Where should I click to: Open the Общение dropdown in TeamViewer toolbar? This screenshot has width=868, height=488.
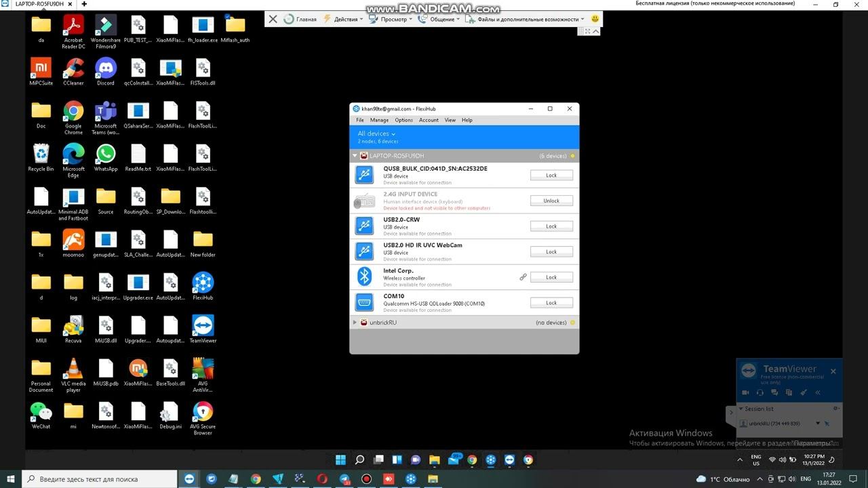(x=440, y=19)
